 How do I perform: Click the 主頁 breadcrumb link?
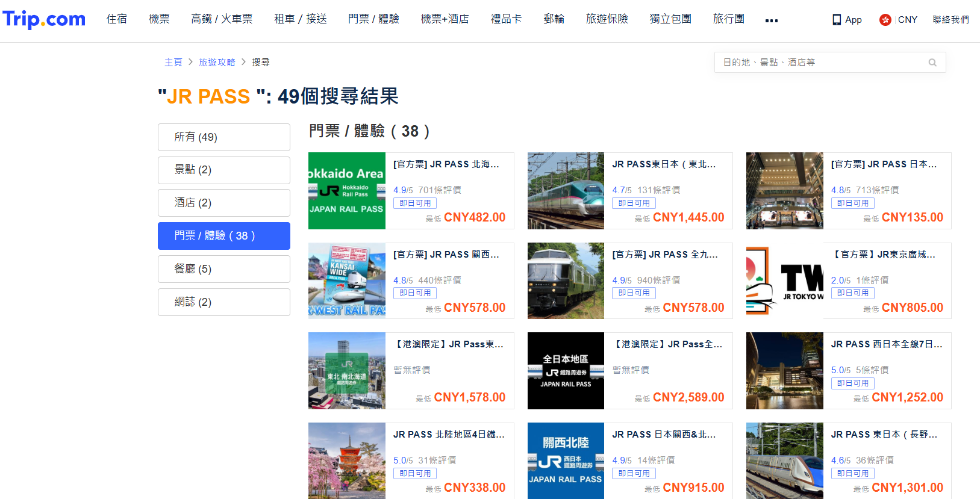(173, 63)
